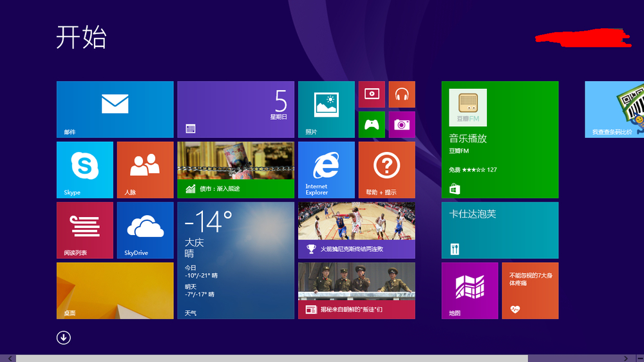
Task: Open the small Video tile
Action: click(x=372, y=95)
